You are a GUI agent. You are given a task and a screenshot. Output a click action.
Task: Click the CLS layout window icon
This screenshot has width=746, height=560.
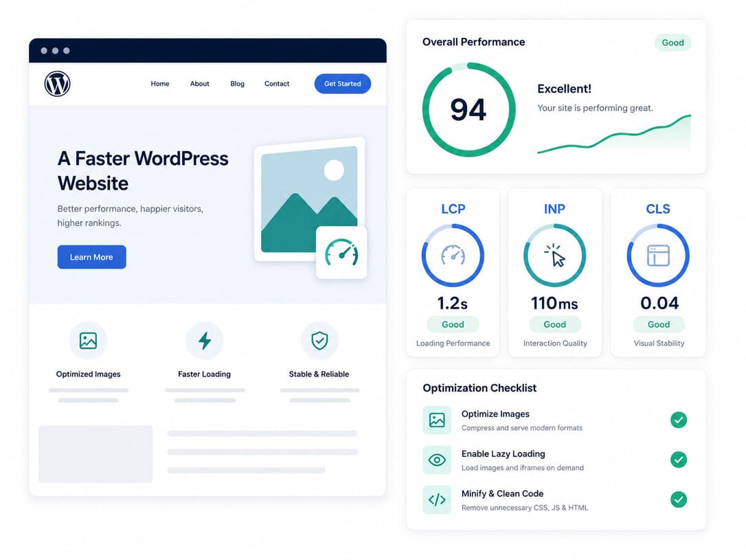(x=658, y=255)
